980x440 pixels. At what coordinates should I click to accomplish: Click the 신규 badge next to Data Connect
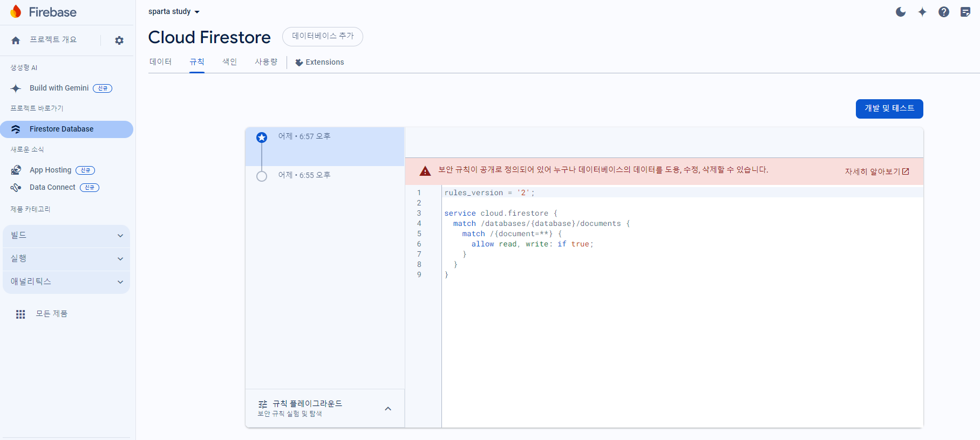pos(90,188)
